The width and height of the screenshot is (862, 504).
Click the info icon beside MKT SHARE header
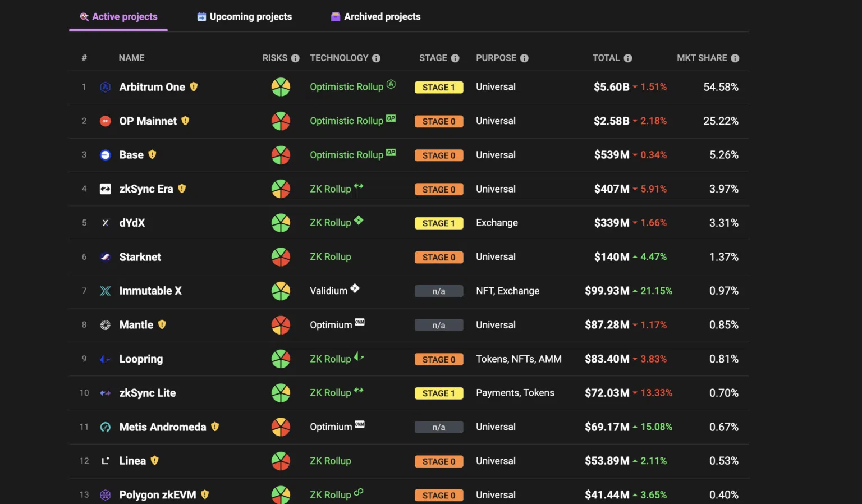[735, 58]
